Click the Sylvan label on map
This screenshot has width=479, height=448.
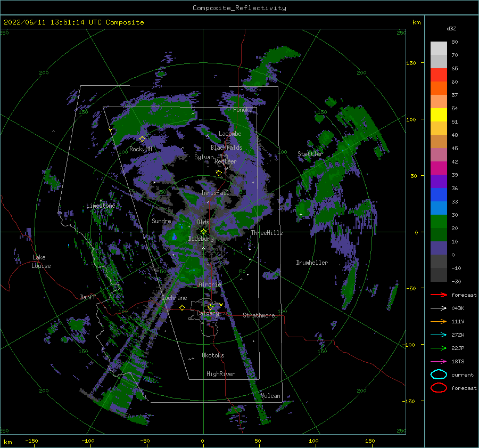point(204,157)
